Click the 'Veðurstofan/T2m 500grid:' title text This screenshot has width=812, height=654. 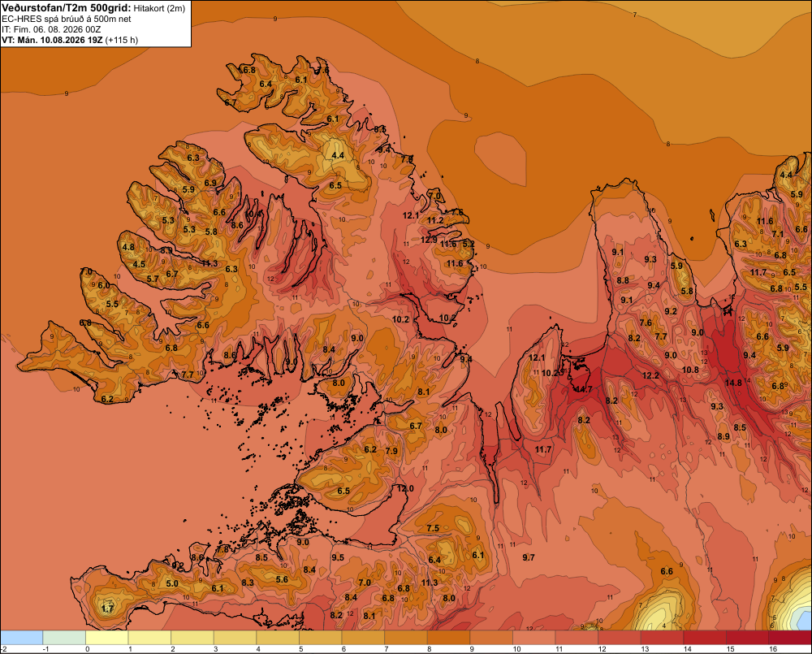coord(67,8)
